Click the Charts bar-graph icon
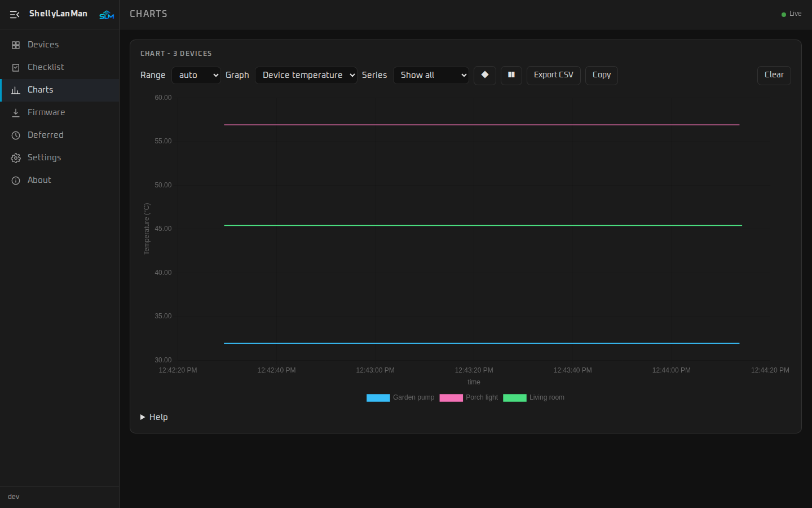The width and height of the screenshot is (812, 508). tap(16, 90)
